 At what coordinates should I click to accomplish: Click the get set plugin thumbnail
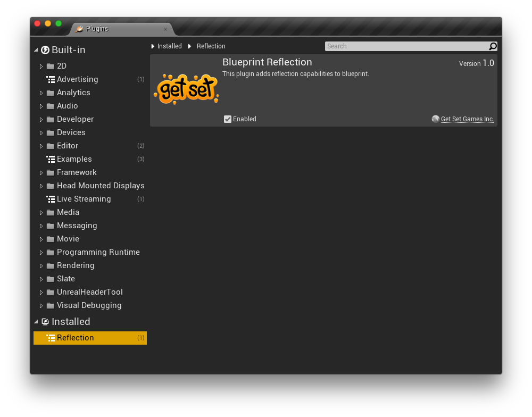(186, 89)
